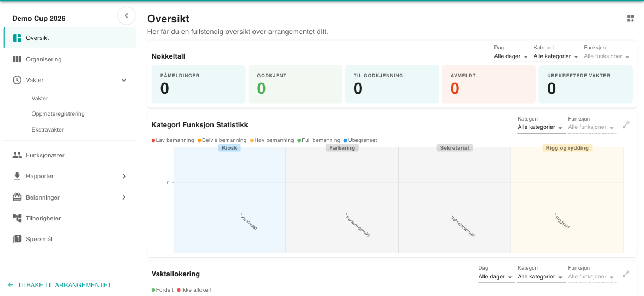Click the Demo Cup 2026 title
Viewport: 644px width, 296px height.
tap(39, 19)
